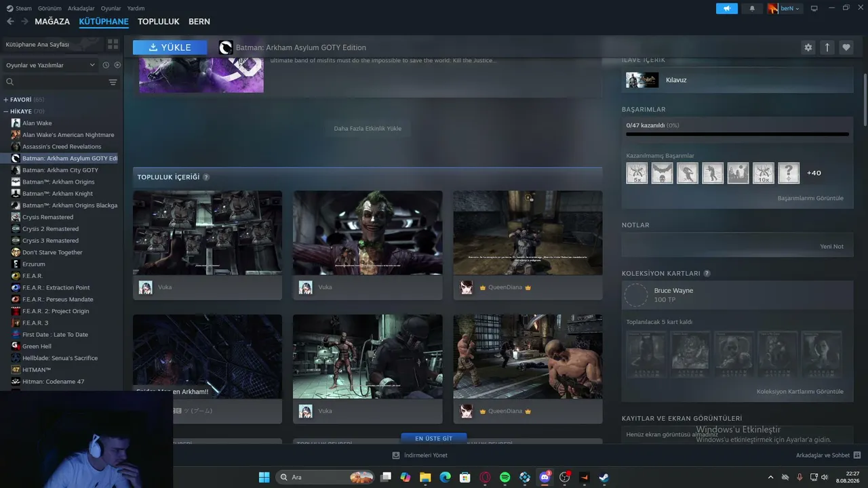Open File Explorer from the taskbar
This screenshot has height=488, width=868.
point(425,477)
